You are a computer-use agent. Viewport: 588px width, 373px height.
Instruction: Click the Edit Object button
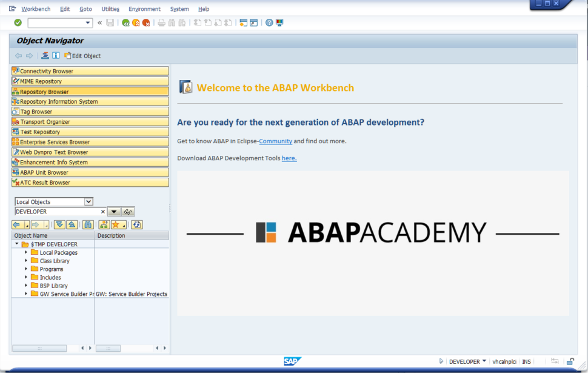pos(82,56)
